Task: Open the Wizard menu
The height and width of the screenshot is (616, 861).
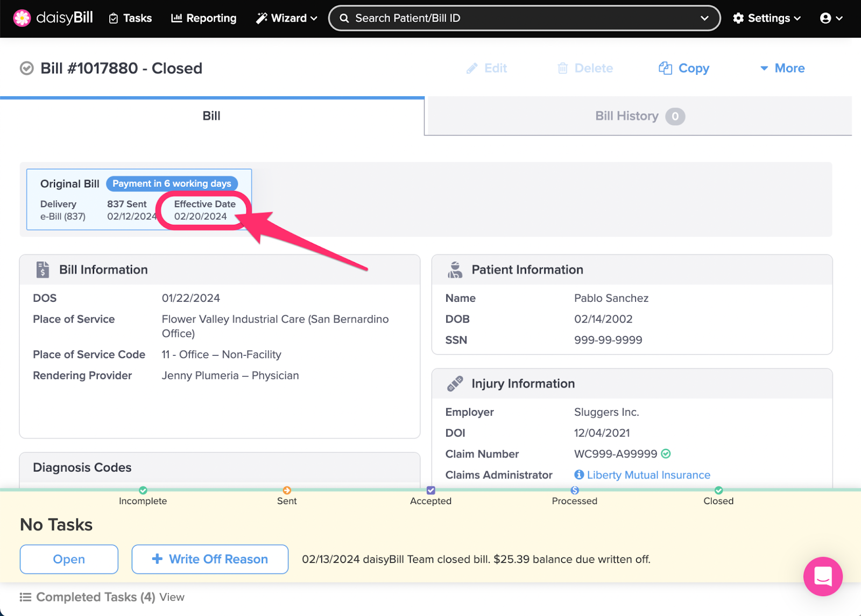Action: (286, 18)
